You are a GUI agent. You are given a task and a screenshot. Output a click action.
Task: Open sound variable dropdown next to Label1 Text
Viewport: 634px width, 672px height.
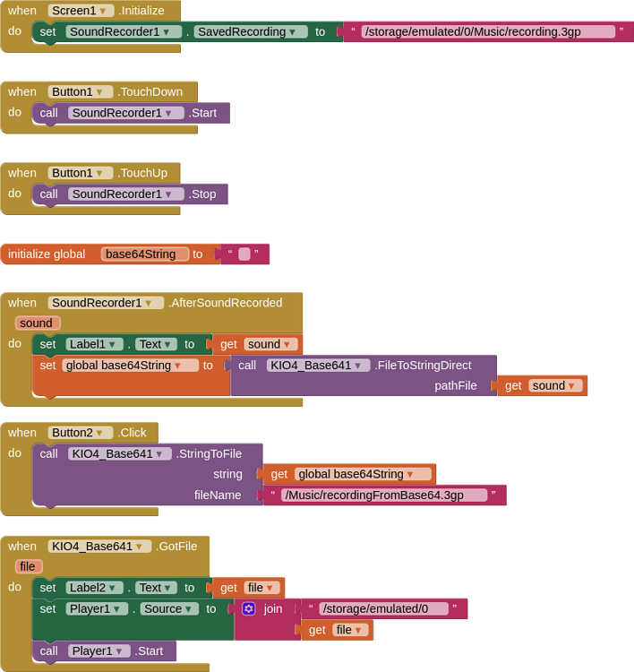(270, 344)
